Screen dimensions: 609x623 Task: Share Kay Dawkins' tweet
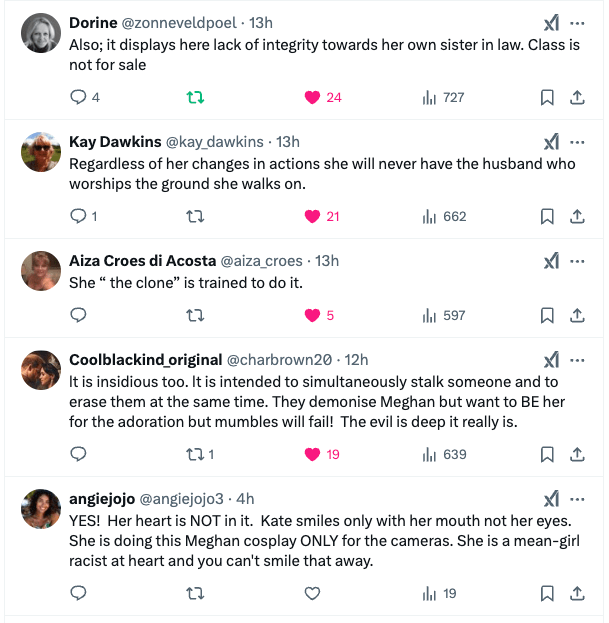(577, 216)
